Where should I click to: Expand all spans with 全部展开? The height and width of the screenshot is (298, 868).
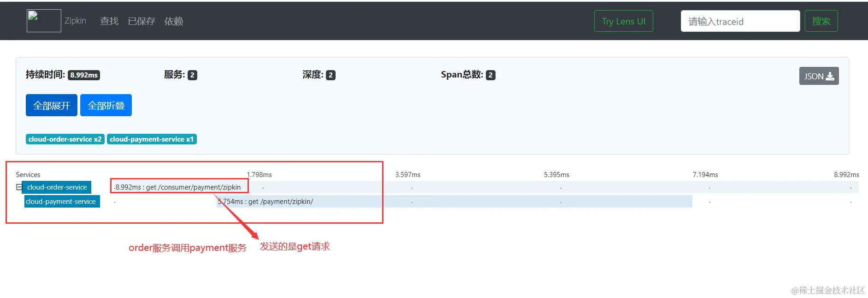tap(52, 105)
